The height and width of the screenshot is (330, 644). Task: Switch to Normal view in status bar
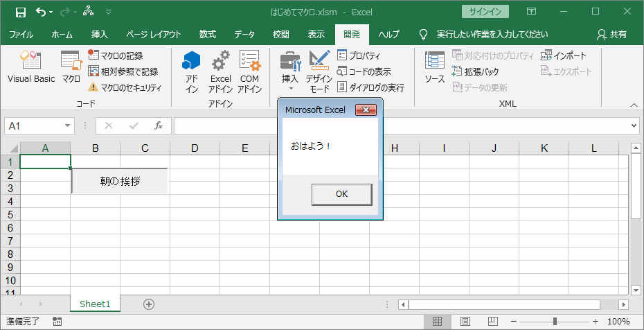pos(437,322)
